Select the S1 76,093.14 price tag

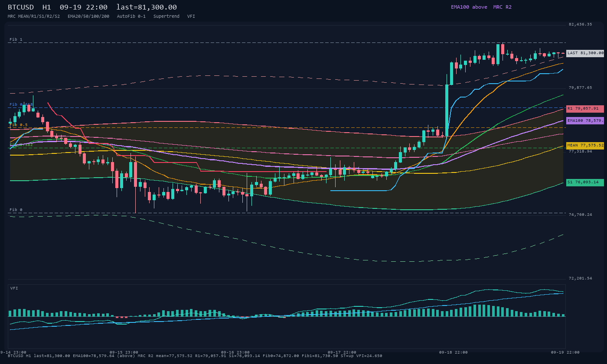pyautogui.click(x=585, y=182)
